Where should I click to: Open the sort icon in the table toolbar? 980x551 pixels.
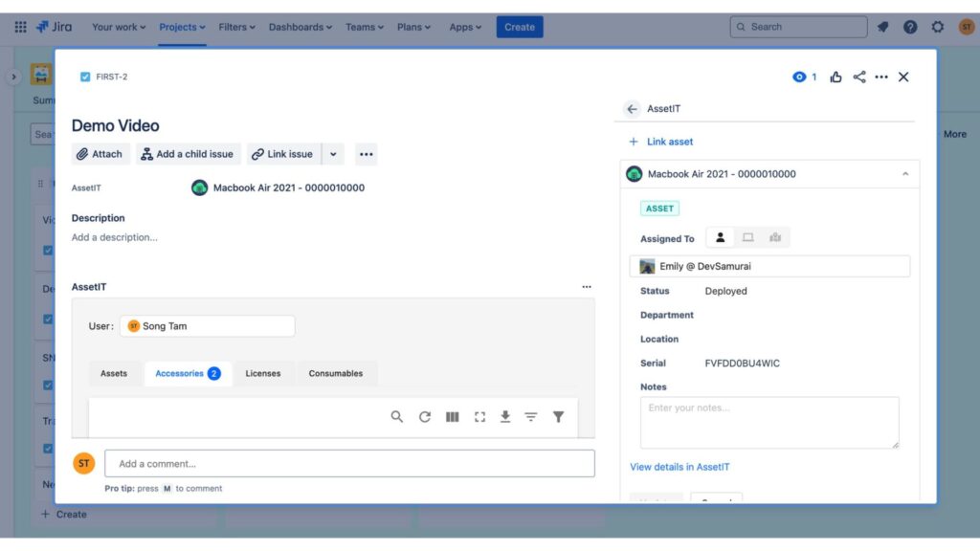531,416
